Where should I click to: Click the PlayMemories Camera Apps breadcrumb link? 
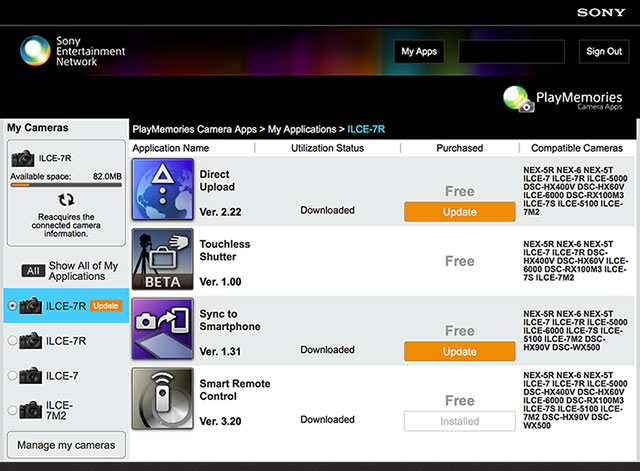pyautogui.click(x=195, y=129)
